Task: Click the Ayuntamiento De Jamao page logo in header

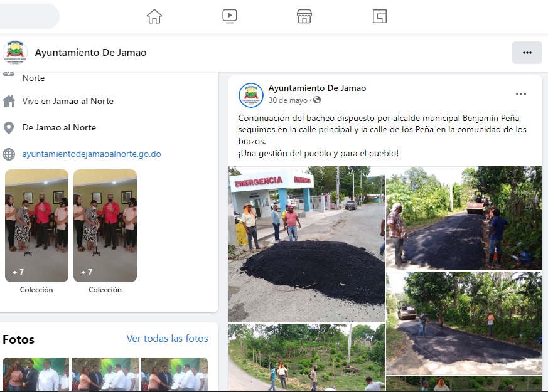Action: pos(15,53)
